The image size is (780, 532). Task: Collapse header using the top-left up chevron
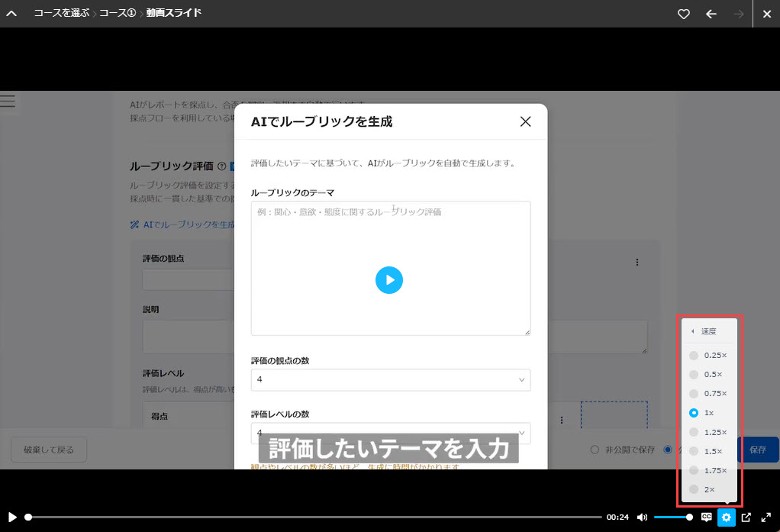pos(11,14)
